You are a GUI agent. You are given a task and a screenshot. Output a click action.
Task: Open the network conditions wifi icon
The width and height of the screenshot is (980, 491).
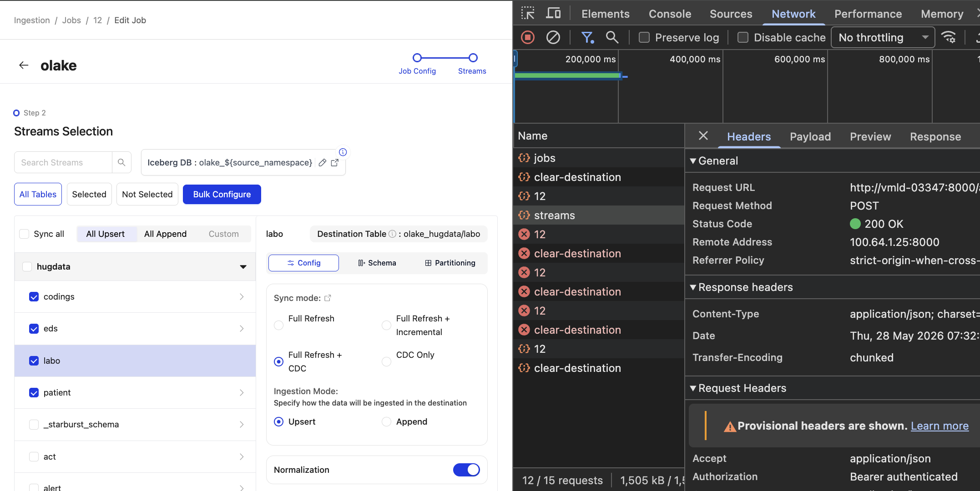coord(949,37)
